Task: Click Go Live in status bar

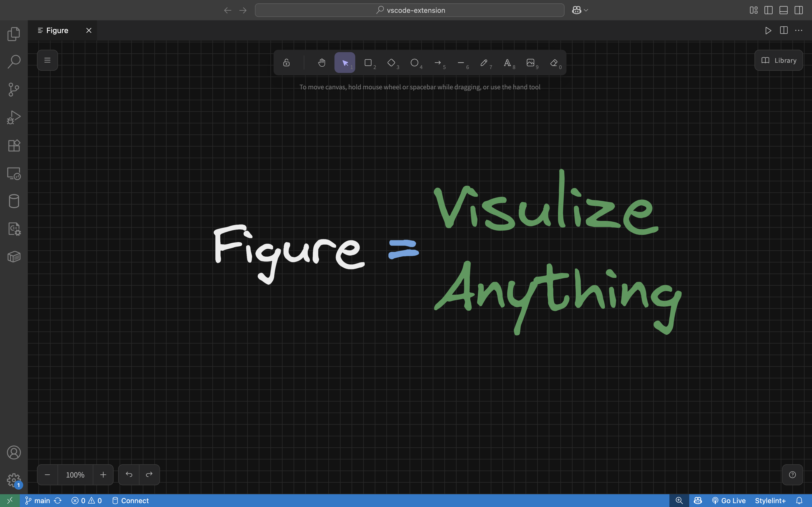Action: (729, 501)
